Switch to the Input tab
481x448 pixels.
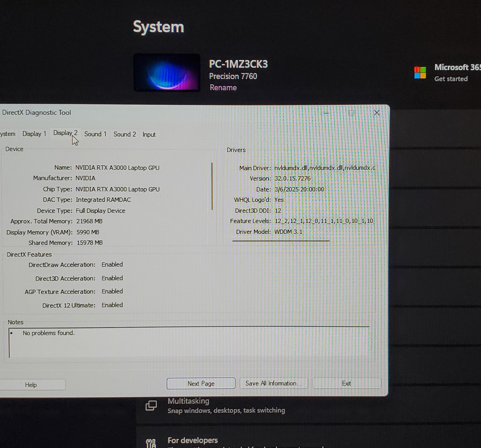(x=149, y=135)
